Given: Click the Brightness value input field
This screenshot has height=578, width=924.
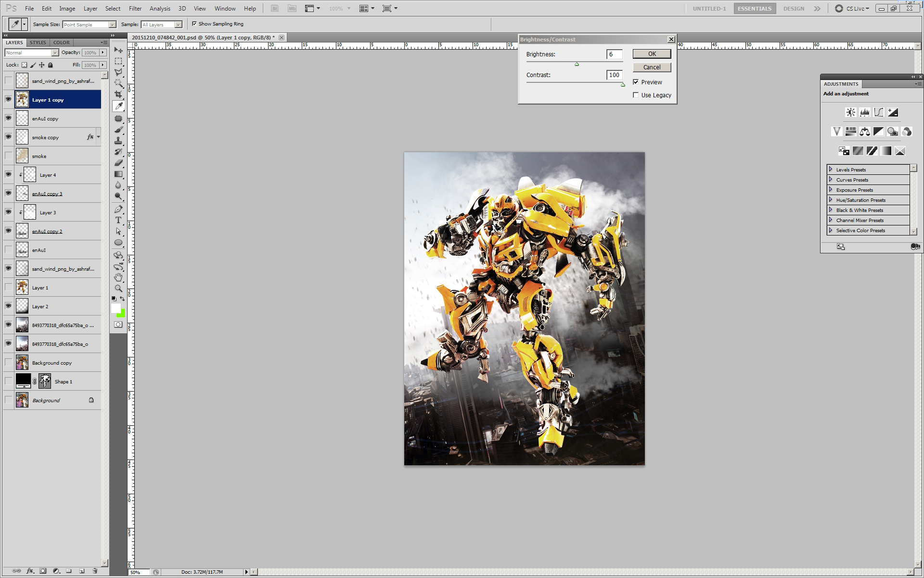Looking at the screenshot, I should tap(615, 54).
